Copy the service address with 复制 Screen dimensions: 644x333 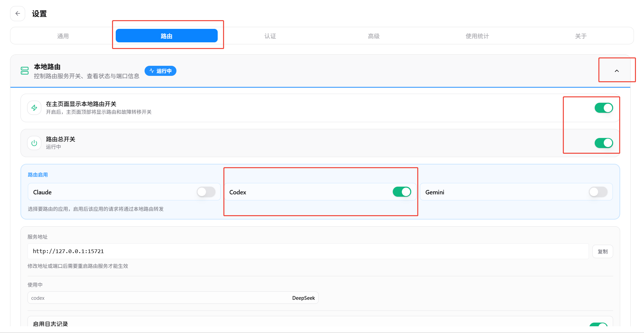point(603,251)
